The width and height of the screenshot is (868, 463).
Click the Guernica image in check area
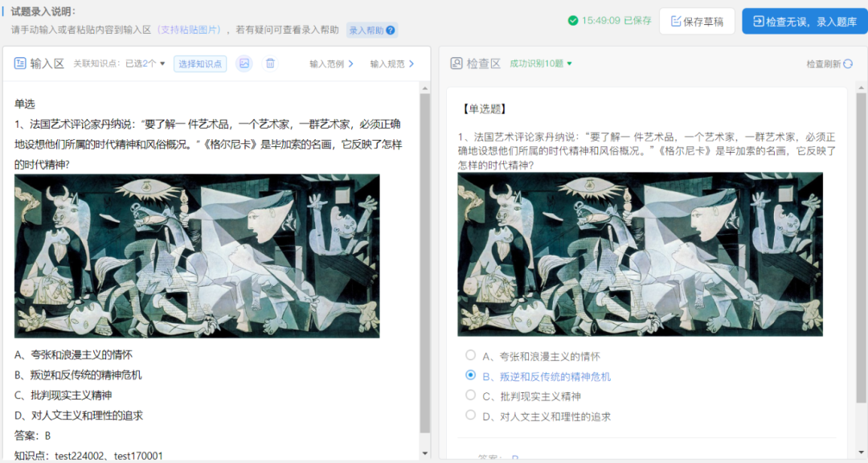click(640, 254)
